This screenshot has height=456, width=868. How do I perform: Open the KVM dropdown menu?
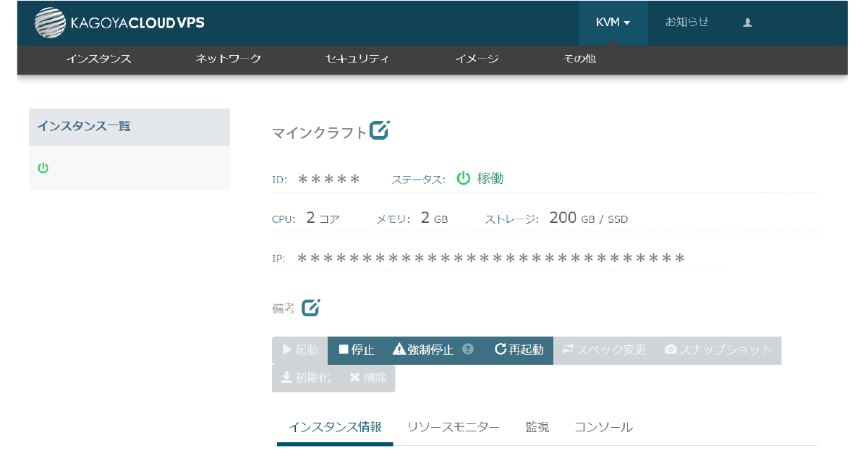click(612, 22)
